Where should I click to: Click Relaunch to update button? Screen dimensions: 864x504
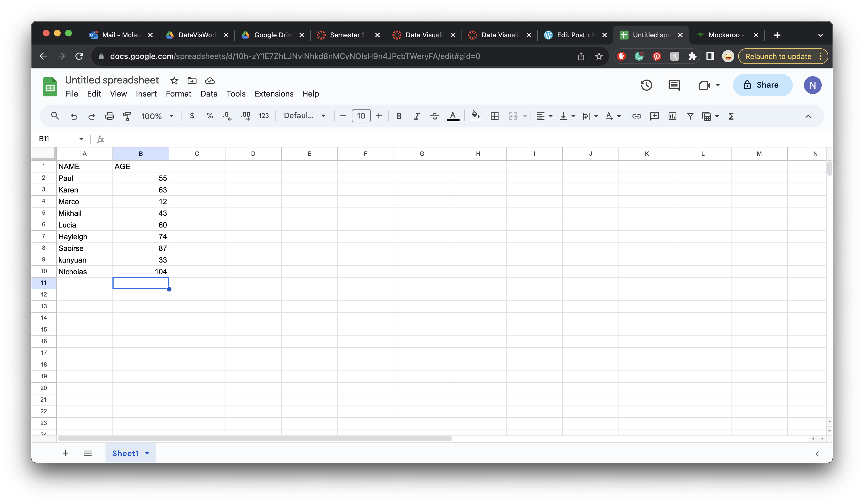click(x=778, y=56)
